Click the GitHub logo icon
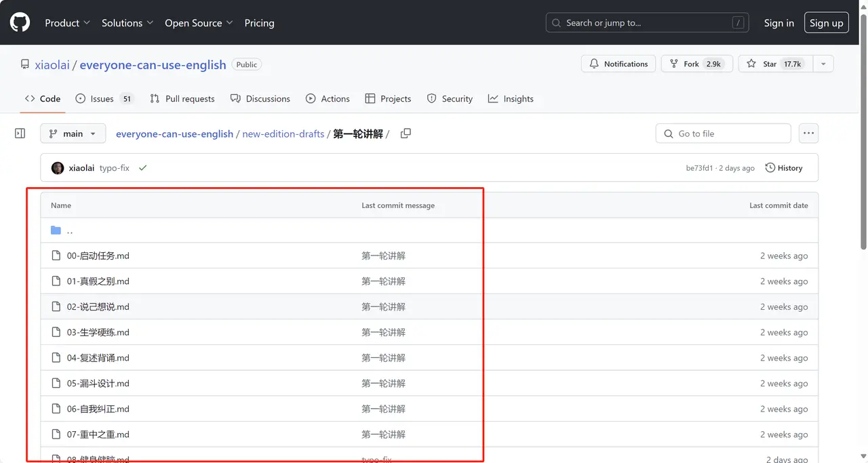Image resolution: width=868 pixels, height=463 pixels. coord(20,22)
